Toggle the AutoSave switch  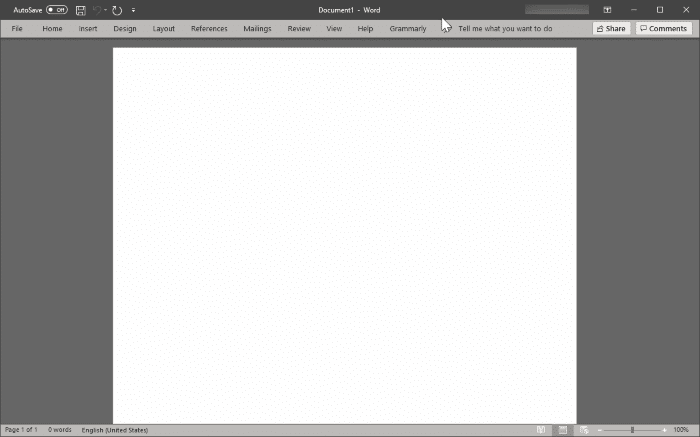[57, 10]
